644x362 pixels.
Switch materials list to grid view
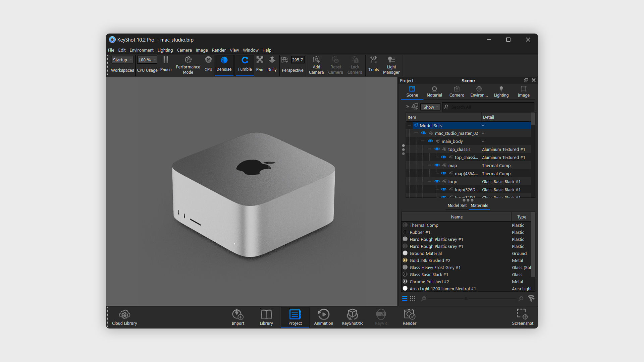(x=413, y=298)
